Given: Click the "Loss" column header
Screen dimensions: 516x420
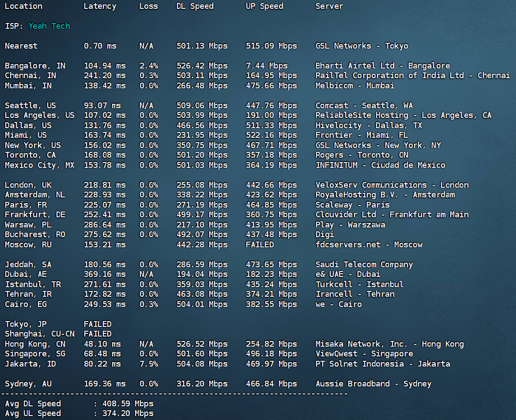Looking at the screenshot, I should click(x=148, y=6).
